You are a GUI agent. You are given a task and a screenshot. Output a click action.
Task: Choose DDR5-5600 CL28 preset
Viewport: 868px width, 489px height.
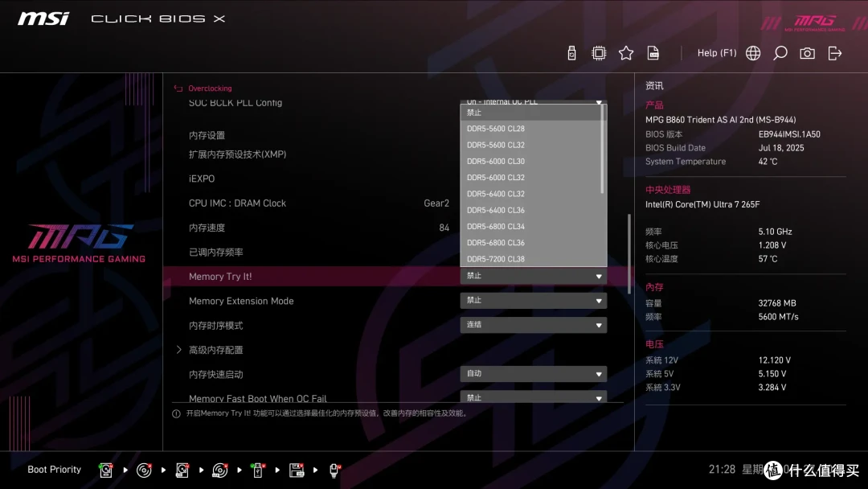531,129
